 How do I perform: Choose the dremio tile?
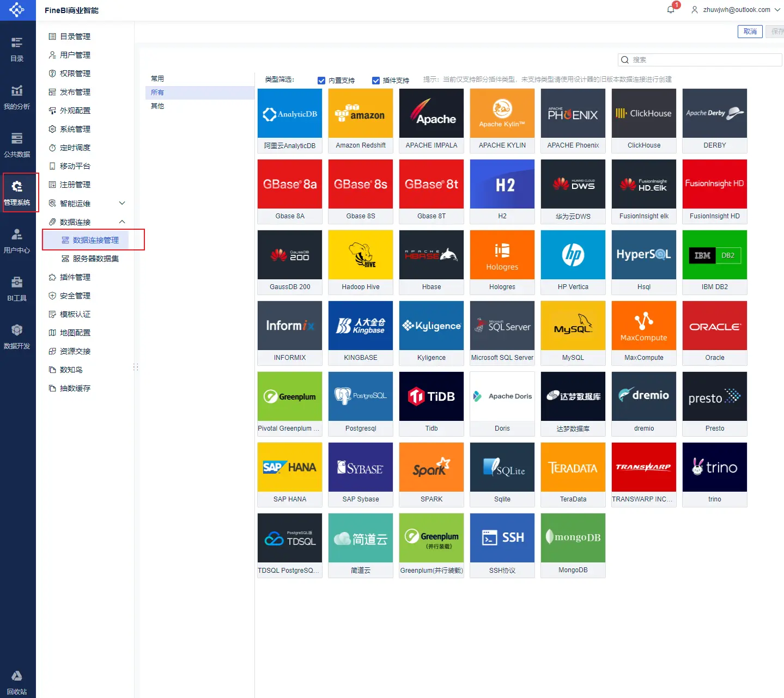tap(644, 403)
